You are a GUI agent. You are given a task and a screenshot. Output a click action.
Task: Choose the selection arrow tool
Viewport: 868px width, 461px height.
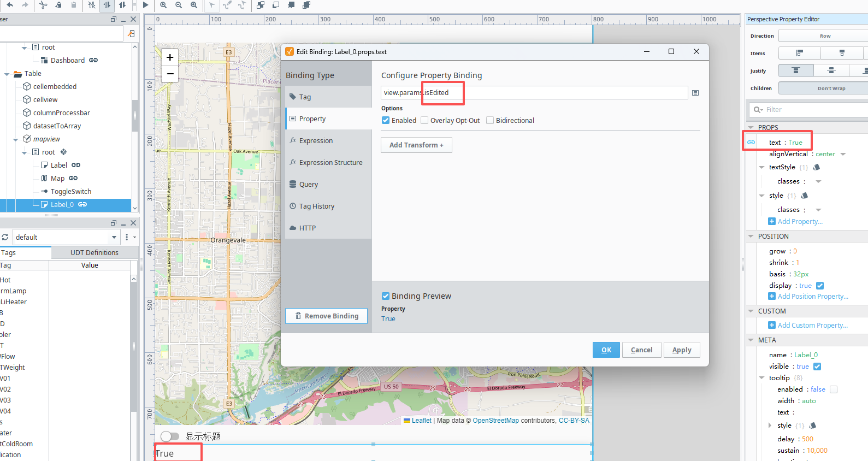tap(212, 5)
